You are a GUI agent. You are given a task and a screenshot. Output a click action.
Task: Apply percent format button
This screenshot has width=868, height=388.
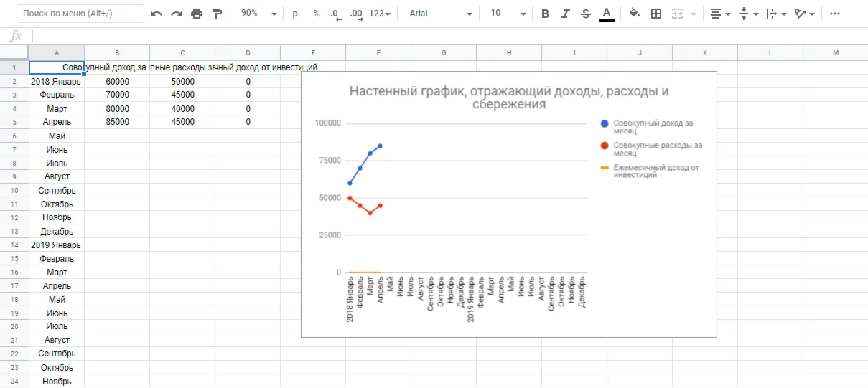317,14
